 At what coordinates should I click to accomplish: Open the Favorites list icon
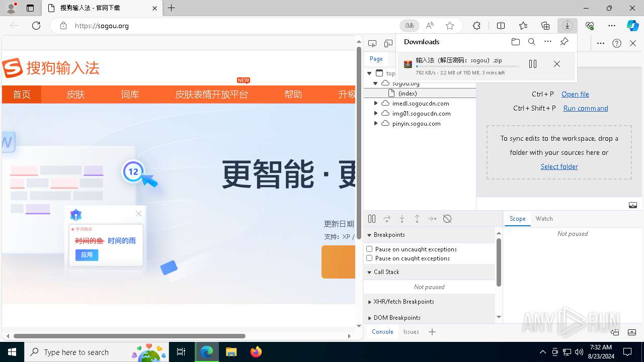tap(523, 26)
